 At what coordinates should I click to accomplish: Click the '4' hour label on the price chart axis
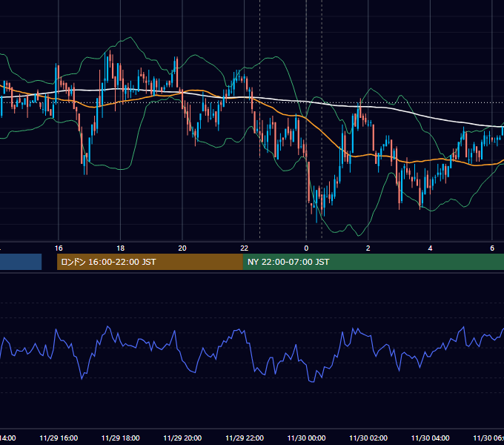[x=430, y=248]
